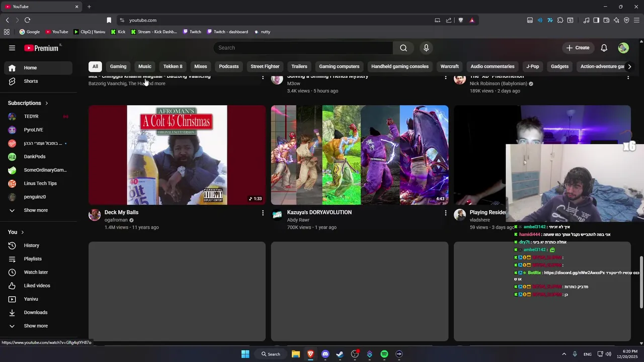The image size is (644, 362).
Task: Select the Trailers chip
Action: tap(299, 66)
